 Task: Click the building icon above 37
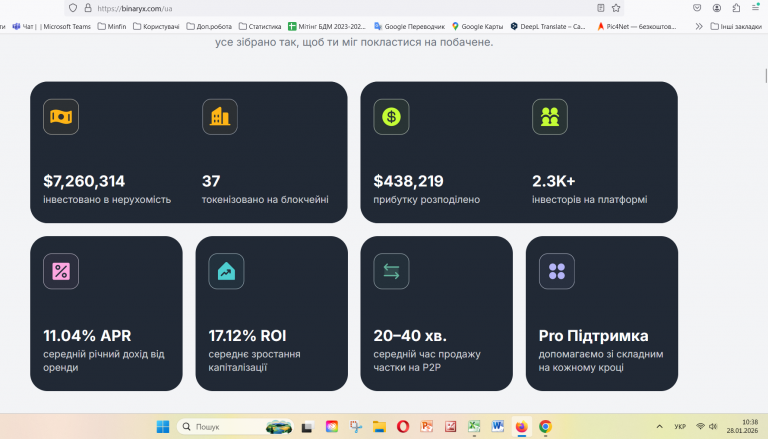click(x=220, y=117)
